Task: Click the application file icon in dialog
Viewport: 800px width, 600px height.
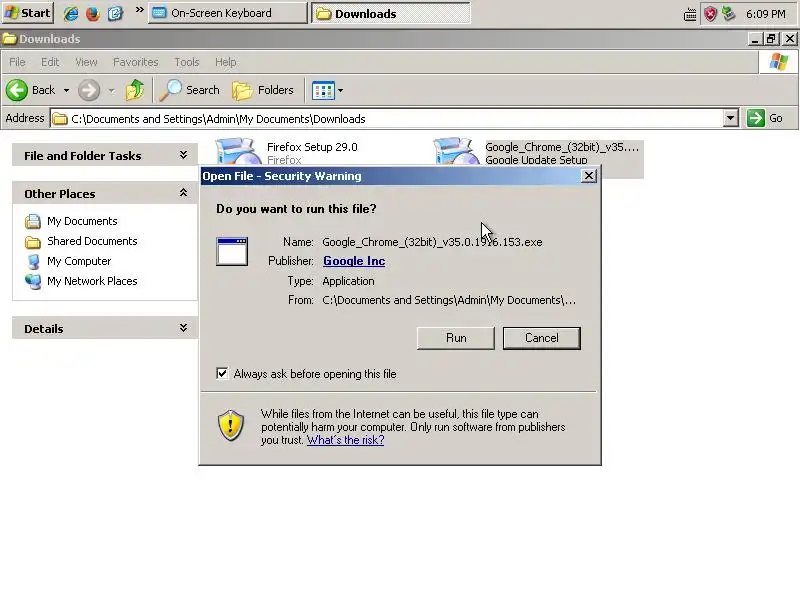Action: [x=232, y=252]
